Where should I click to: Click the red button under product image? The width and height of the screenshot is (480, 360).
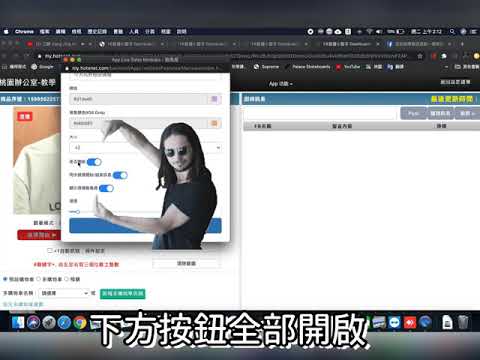[39, 235]
